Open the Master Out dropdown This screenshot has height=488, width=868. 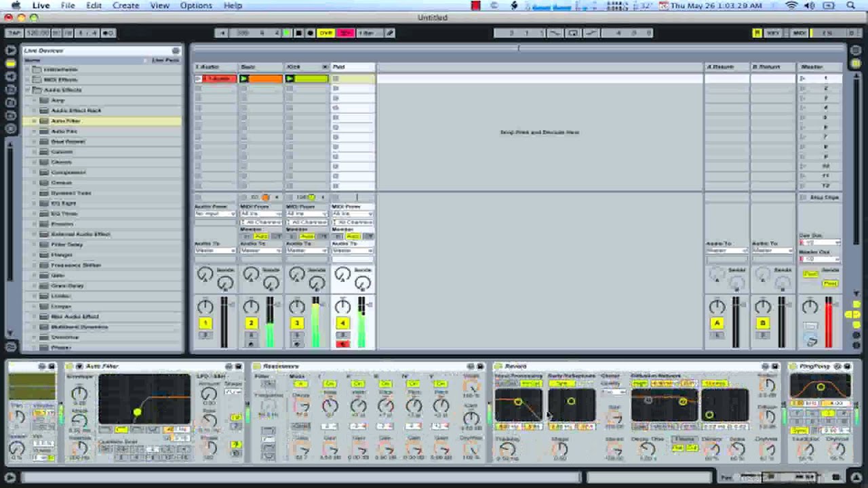pyautogui.click(x=820, y=259)
